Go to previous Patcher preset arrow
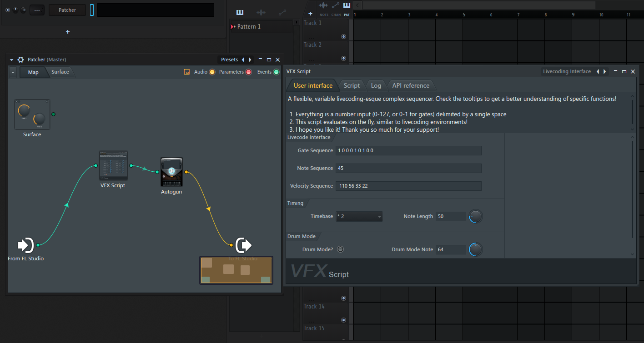The width and height of the screenshot is (644, 343). pos(243,60)
